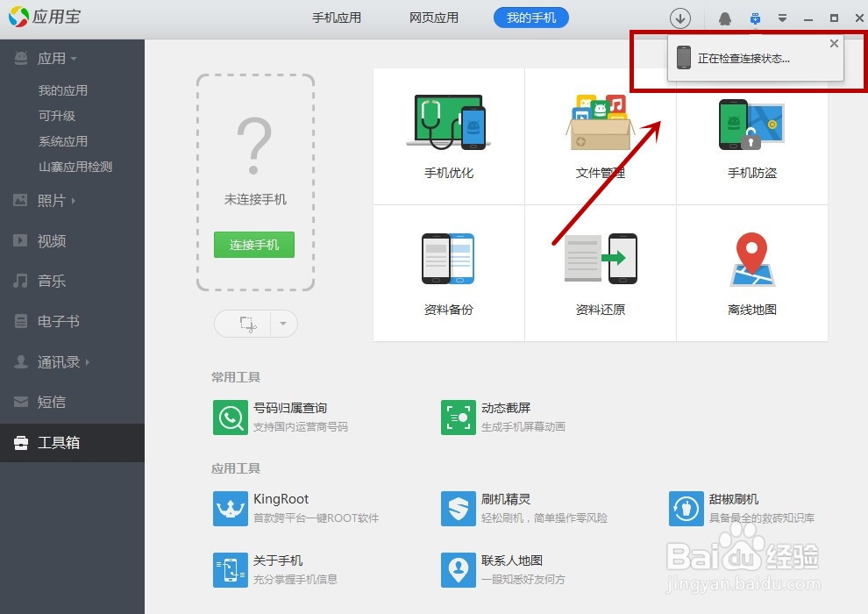Select 工具箱 toolbox in the sidebar
Image resolution: width=868 pixels, height=614 pixels.
point(72,443)
